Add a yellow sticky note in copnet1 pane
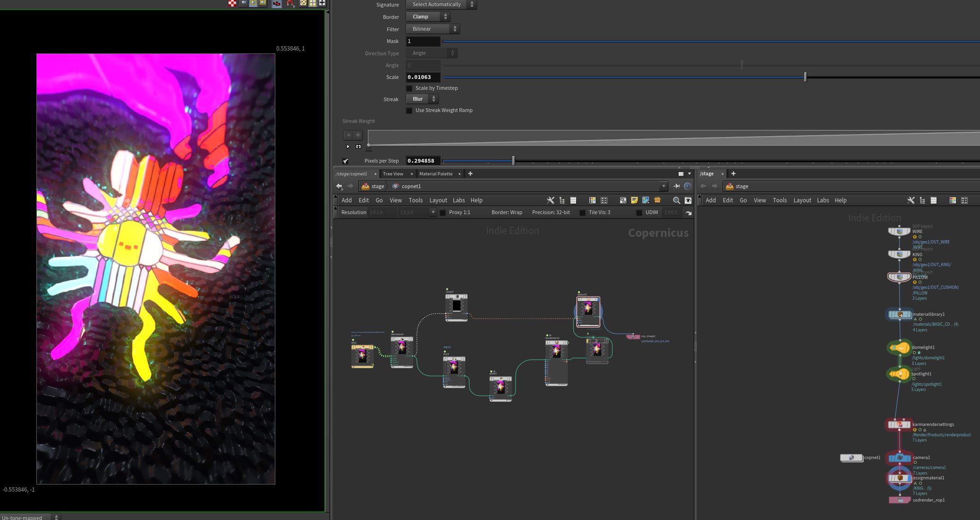This screenshot has width=980, height=520. (x=634, y=200)
